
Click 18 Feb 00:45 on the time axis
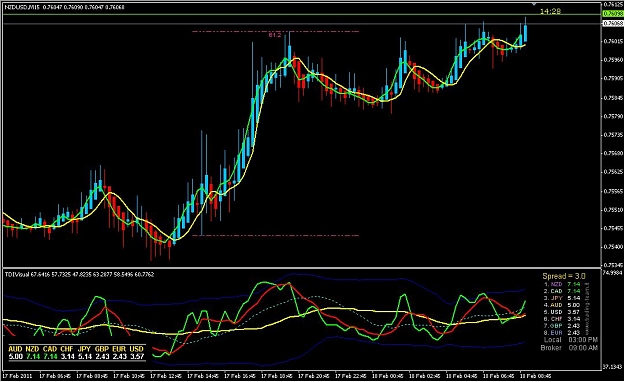[389, 376]
